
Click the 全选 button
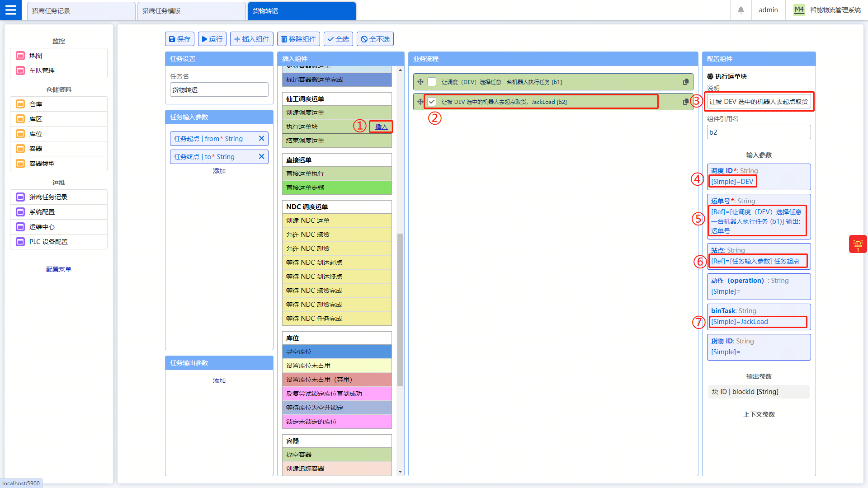(338, 39)
